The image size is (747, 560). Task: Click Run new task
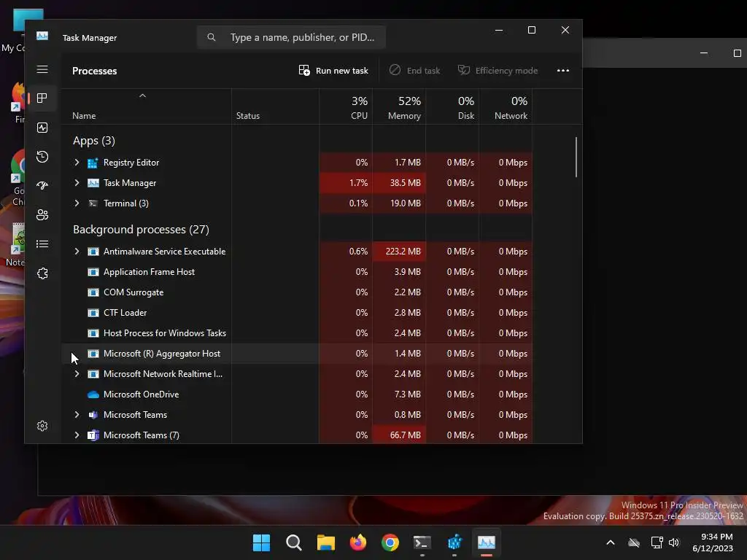(x=333, y=71)
